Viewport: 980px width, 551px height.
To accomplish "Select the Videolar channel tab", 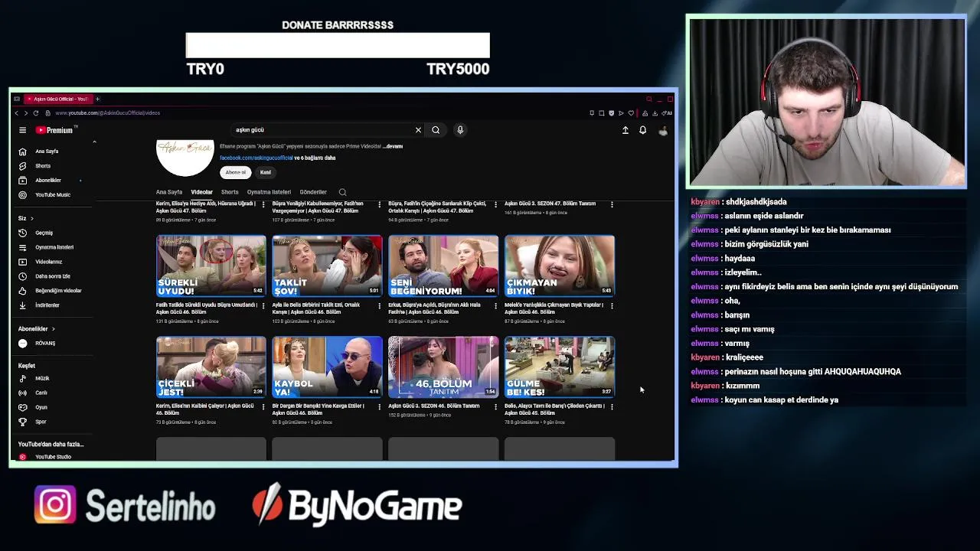I will (202, 192).
